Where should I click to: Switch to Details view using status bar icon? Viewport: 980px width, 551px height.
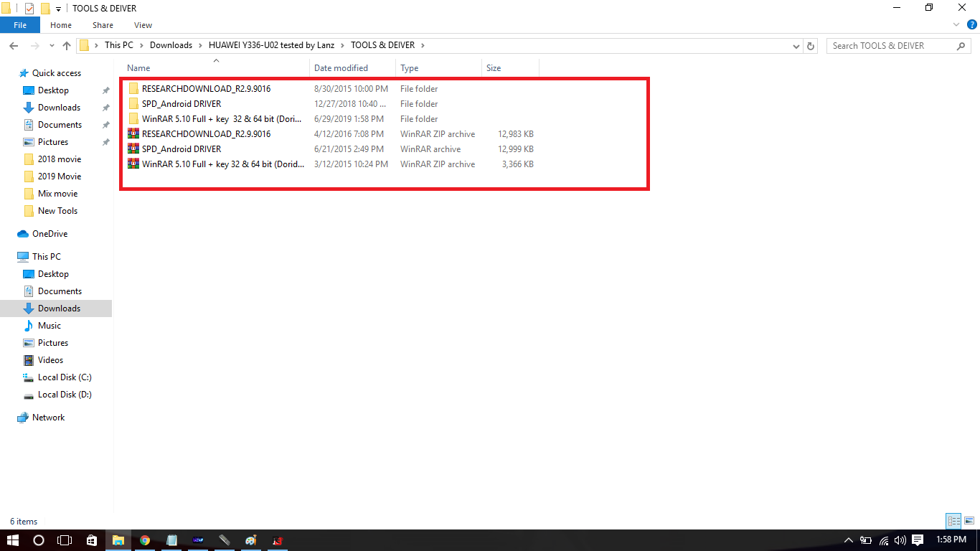pyautogui.click(x=953, y=522)
